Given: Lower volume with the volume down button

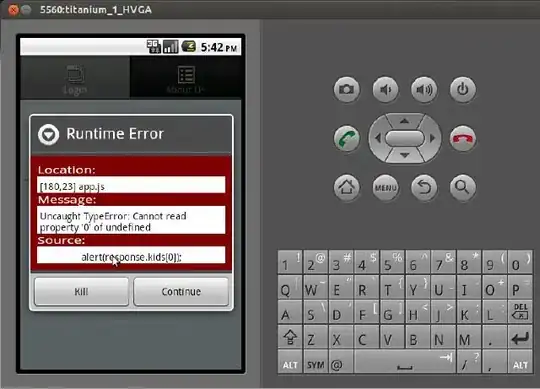Looking at the screenshot, I should pos(385,90).
